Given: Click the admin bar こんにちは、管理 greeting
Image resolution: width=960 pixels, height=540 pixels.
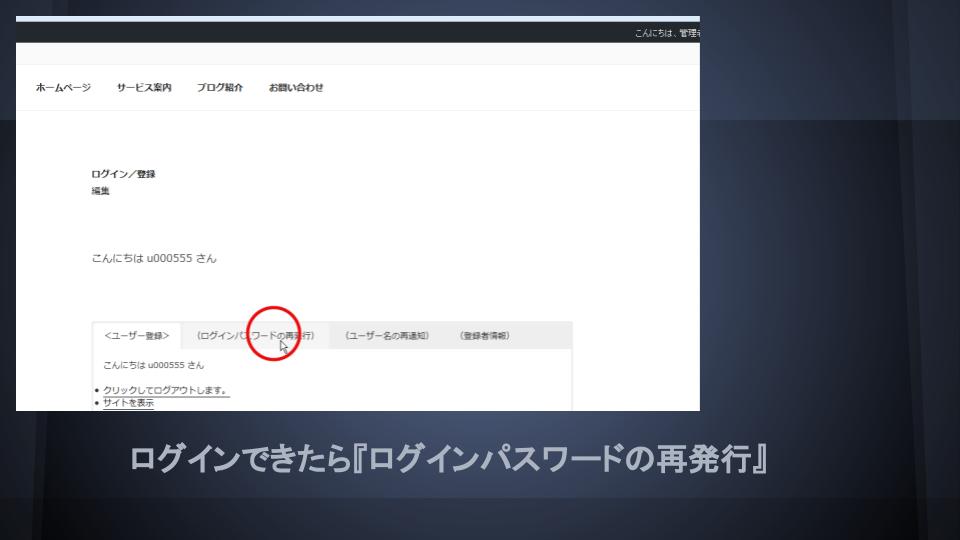Looking at the screenshot, I should tap(667, 33).
